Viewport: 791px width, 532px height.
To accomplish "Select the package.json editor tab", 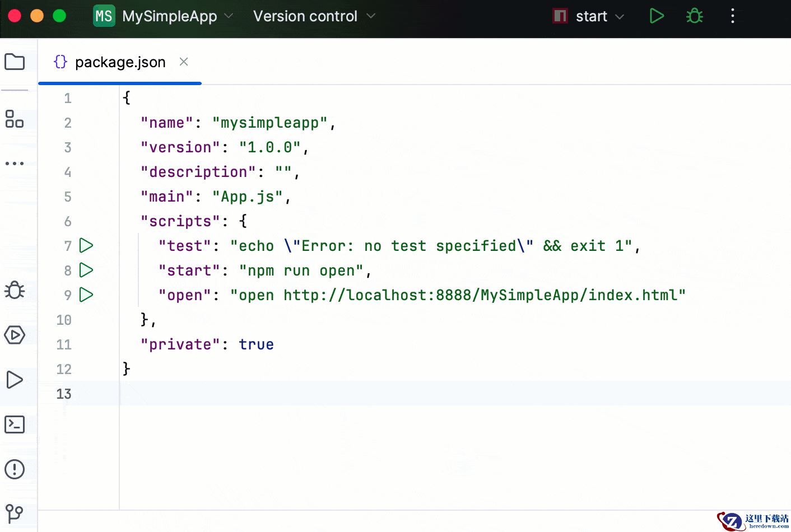I will tap(120, 62).
